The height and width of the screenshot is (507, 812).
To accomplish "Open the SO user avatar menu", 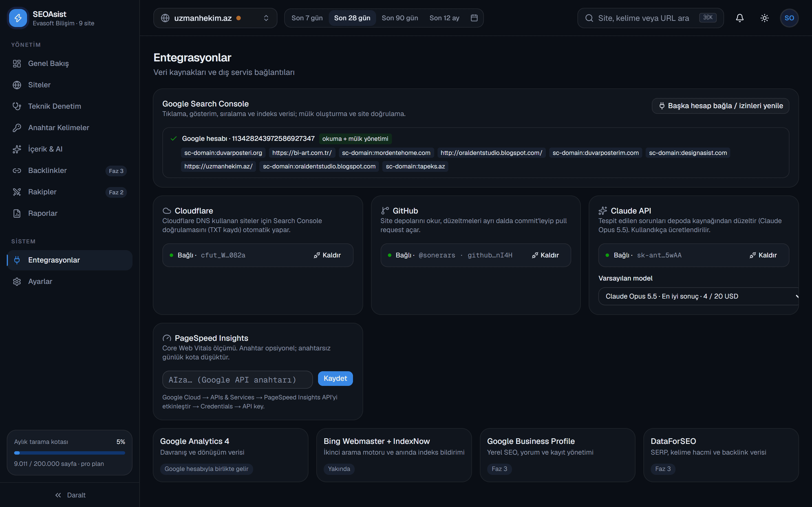I will pyautogui.click(x=789, y=18).
